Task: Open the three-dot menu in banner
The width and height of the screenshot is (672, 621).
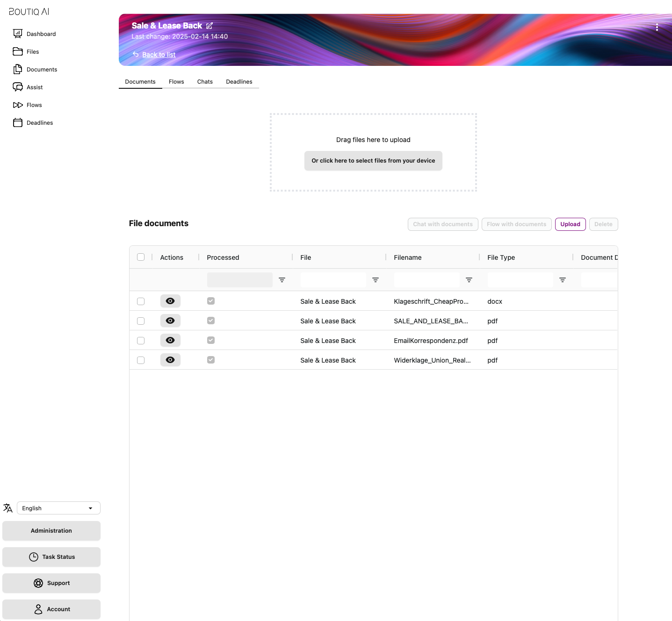Action: point(657,28)
